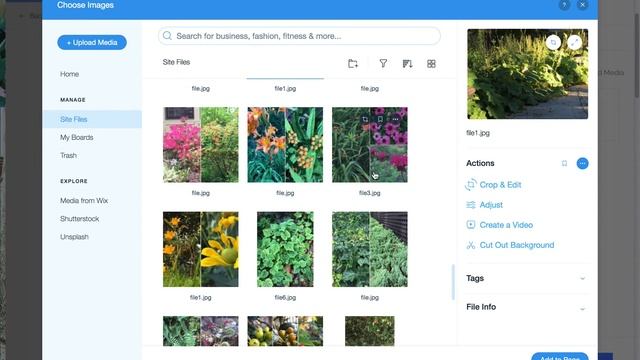
Task: Select the green apples thumbnail
Action: coord(285,331)
